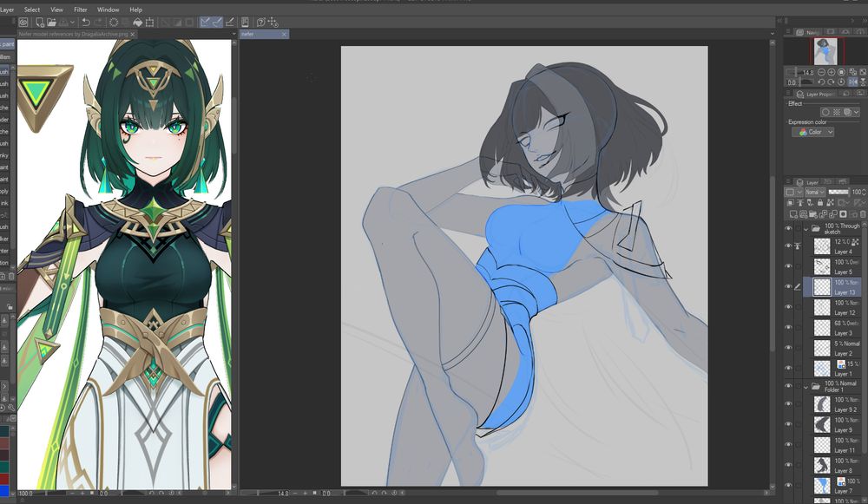Screen dimensions: 868x504
Task: Expand the Effect options dropdown arrow
Action: point(857,112)
